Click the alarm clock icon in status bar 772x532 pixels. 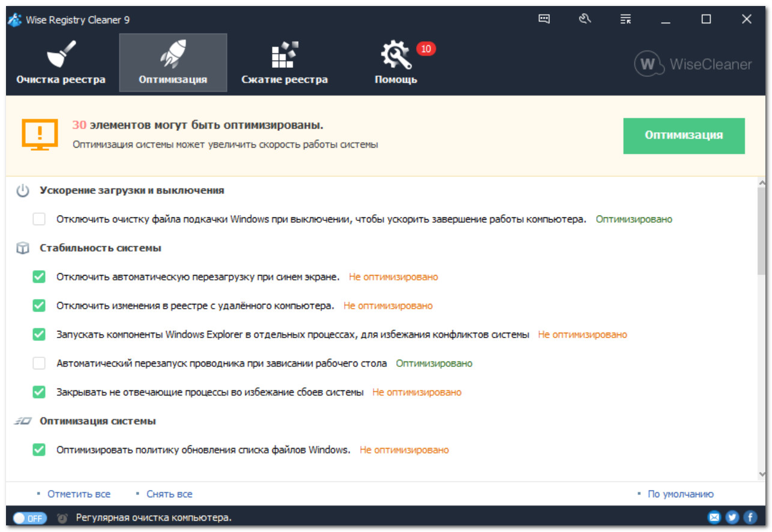[x=62, y=518]
